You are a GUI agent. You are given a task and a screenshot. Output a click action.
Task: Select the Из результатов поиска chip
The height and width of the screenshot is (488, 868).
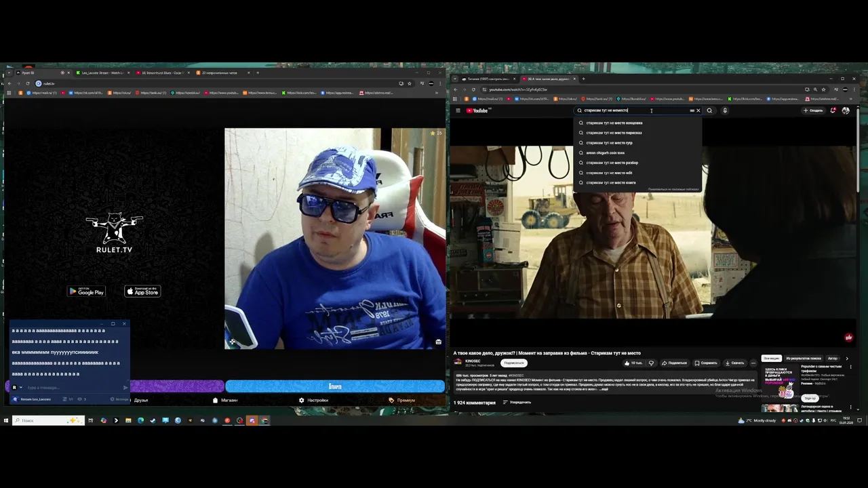[803, 358]
